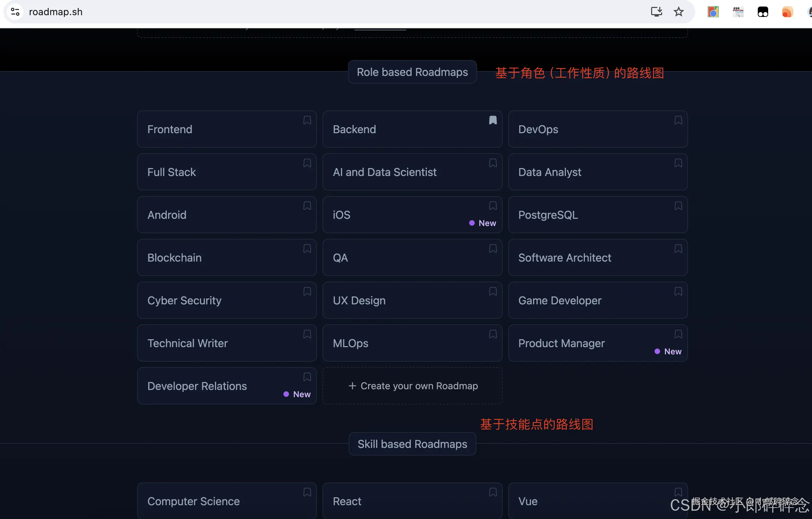Click the orange browser extension icon
812x519 pixels.
coord(787,12)
